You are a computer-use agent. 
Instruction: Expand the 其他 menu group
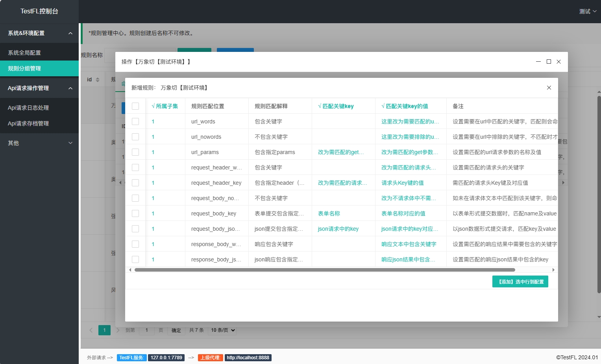pos(39,143)
